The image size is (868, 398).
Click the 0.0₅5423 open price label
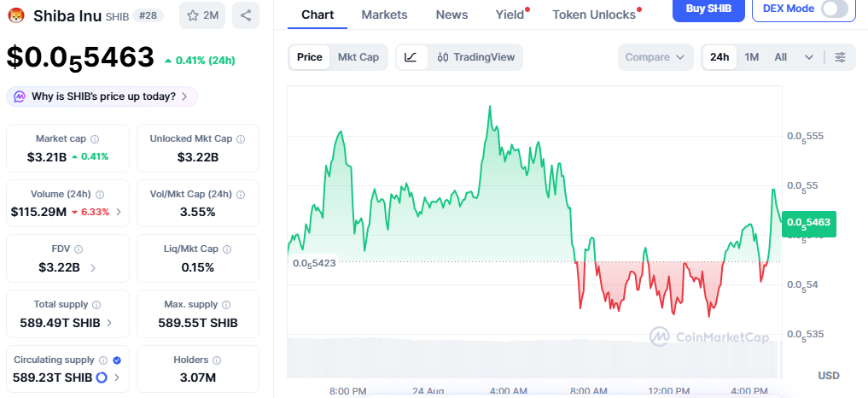coord(314,263)
